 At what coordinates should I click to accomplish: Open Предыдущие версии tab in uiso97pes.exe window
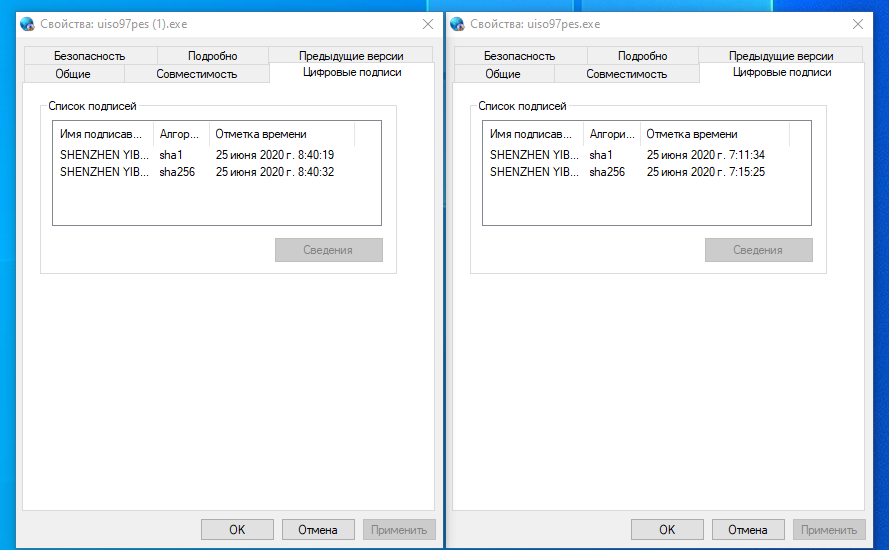click(x=781, y=56)
